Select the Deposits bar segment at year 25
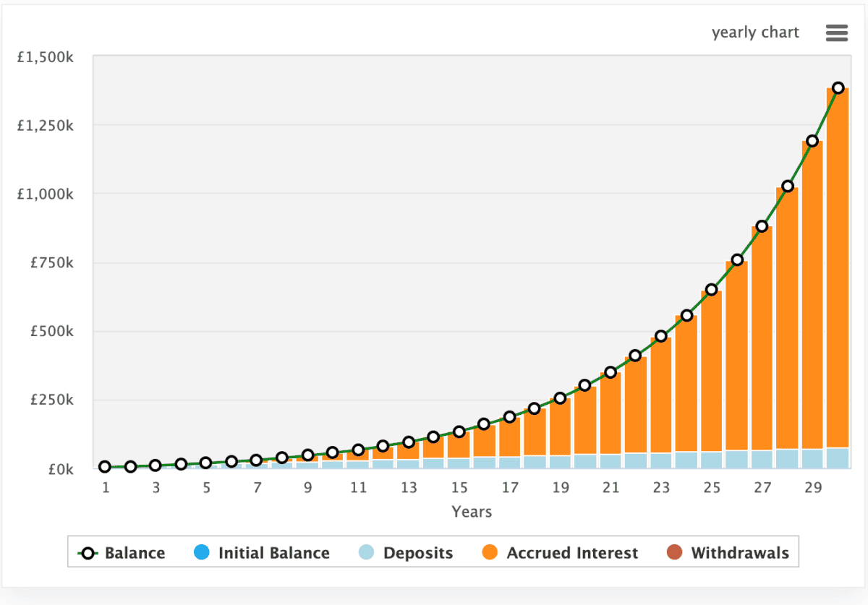Viewport: 868px width, 605px height. [x=712, y=460]
